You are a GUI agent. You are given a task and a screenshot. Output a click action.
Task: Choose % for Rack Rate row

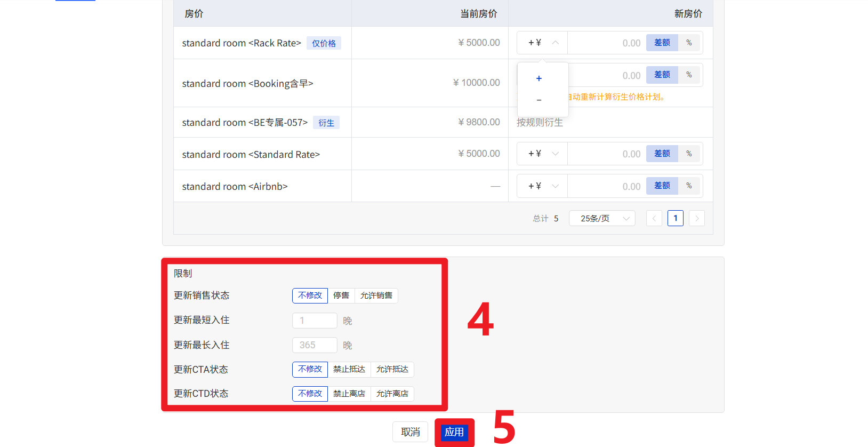pos(689,43)
